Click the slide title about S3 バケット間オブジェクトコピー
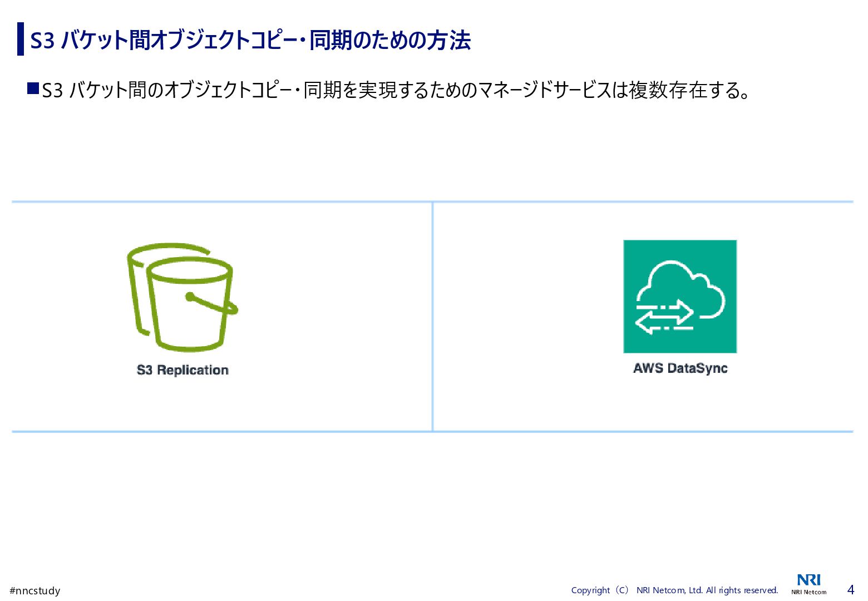Screen dimensions: 868x601 point(250,40)
